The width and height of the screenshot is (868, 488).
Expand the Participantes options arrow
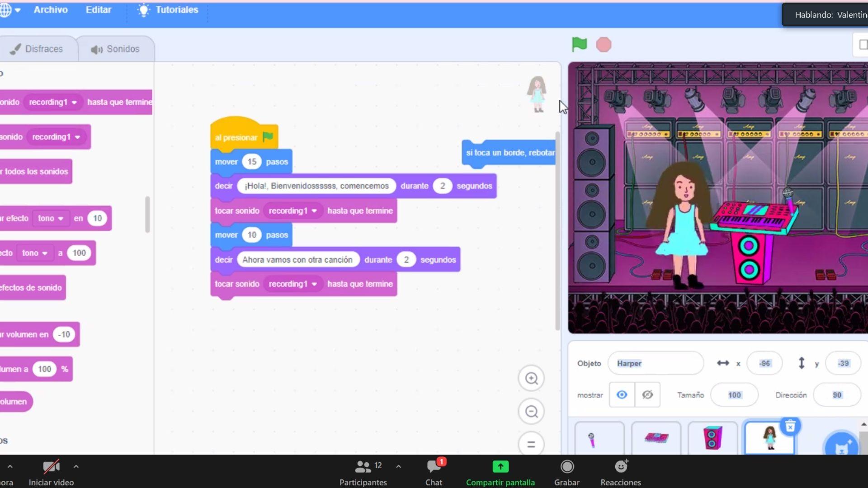click(398, 466)
